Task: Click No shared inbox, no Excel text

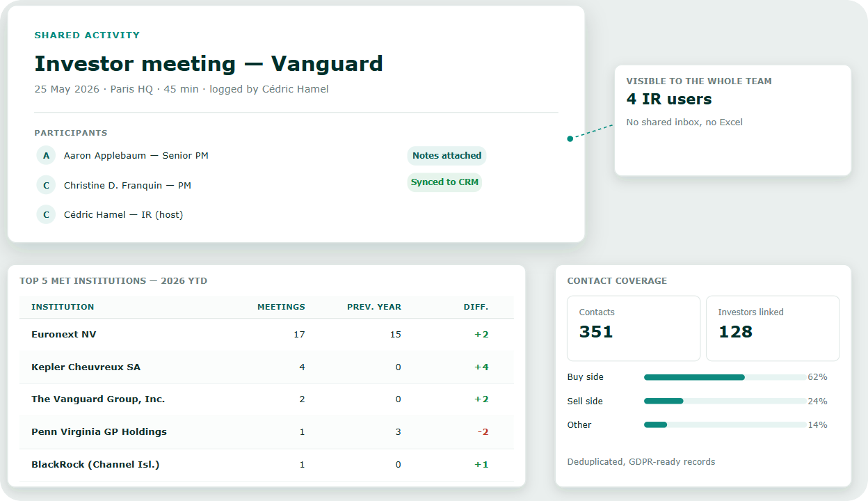Action: click(684, 122)
